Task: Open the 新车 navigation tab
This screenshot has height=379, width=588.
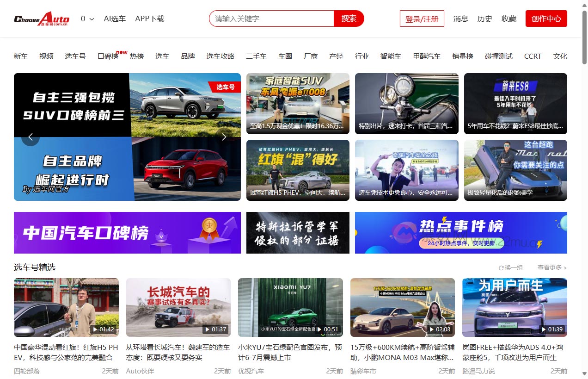Action: 21,56
